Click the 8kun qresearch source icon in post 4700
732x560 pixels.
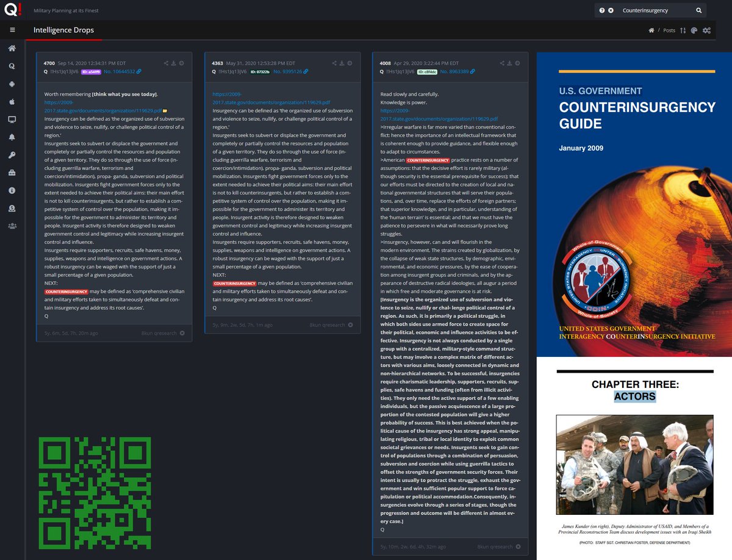pos(182,333)
